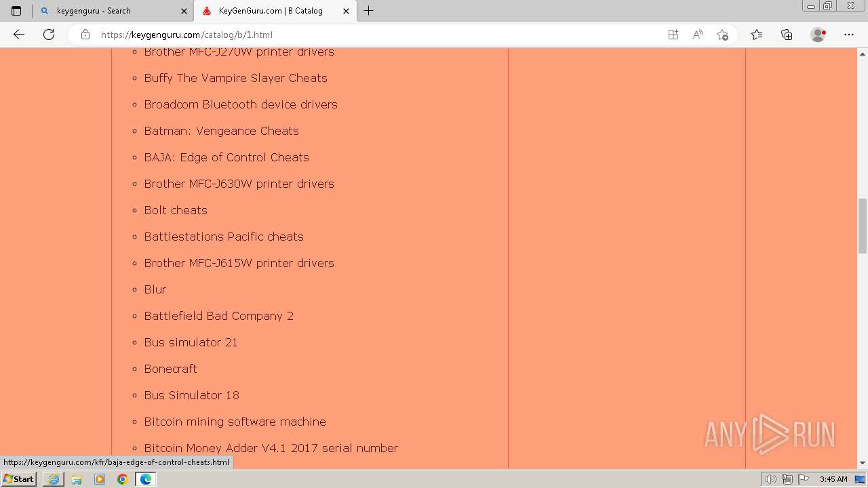This screenshot has height=488, width=868.
Task: Go back to the previous page
Action: coord(19,35)
